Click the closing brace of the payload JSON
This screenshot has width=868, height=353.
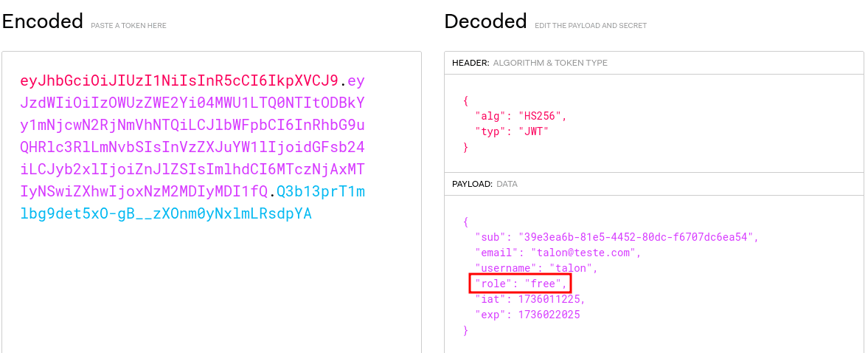click(x=465, y=330)
